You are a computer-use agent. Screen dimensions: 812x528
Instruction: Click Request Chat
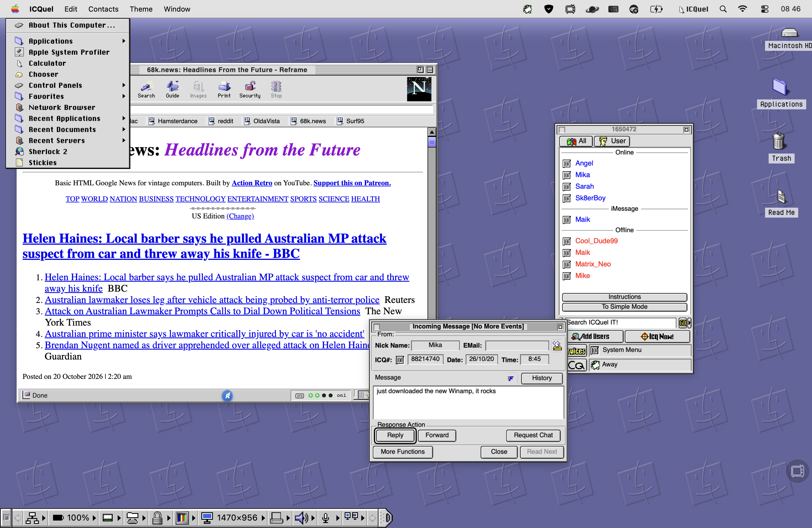533,435
